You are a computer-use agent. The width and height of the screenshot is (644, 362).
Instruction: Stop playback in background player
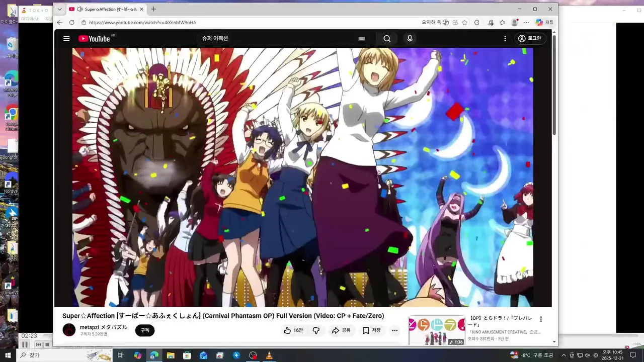(47, 344)
